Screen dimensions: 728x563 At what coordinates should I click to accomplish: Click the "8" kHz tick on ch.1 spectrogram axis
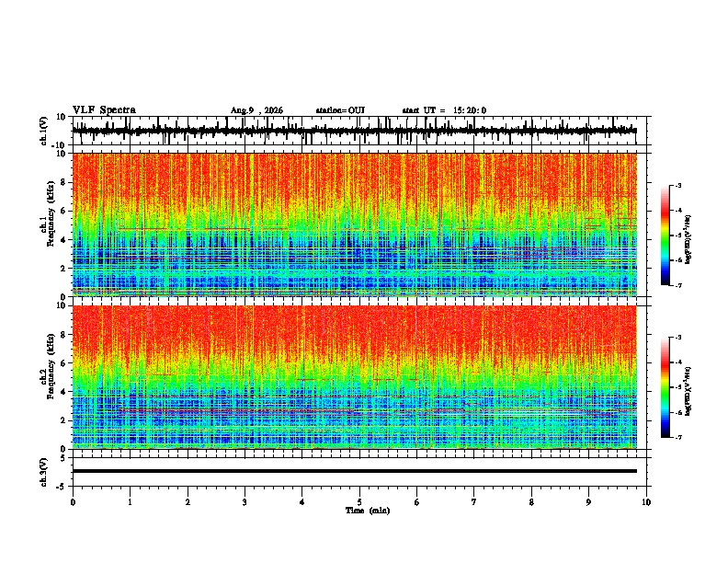tap(64, 182)
